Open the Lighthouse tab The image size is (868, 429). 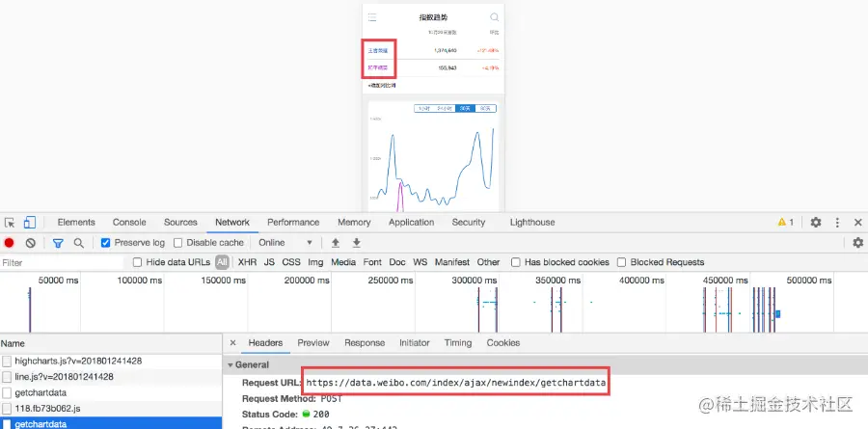[x=532, y=223]
